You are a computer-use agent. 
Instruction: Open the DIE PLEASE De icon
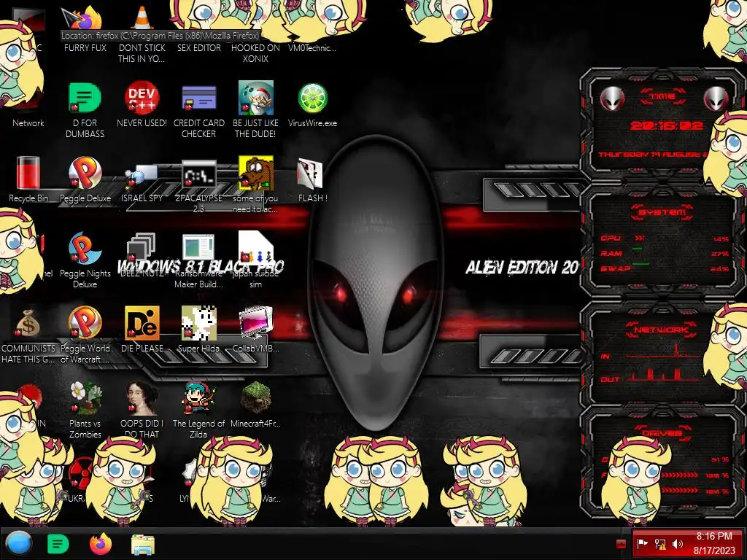(142, 323)
